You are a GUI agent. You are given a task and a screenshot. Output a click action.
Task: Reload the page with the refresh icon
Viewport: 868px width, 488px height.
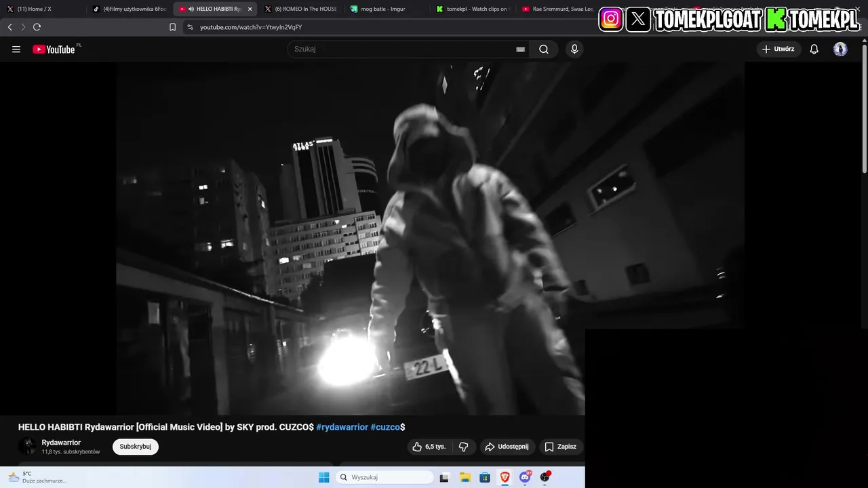pyautogui.click(x=37, y=27)
